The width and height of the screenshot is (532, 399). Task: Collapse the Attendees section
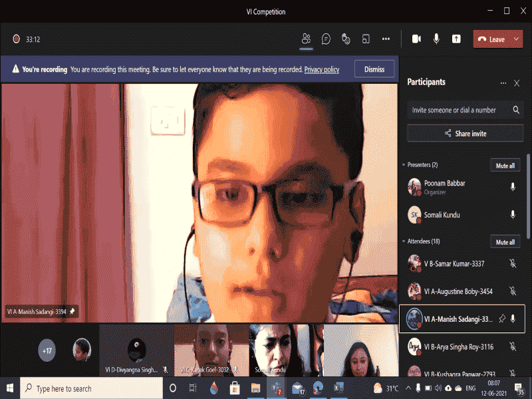tap(403, 241)
